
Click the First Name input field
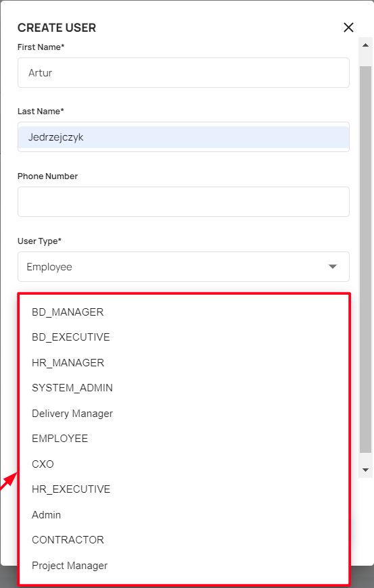(x=183, y=73)
